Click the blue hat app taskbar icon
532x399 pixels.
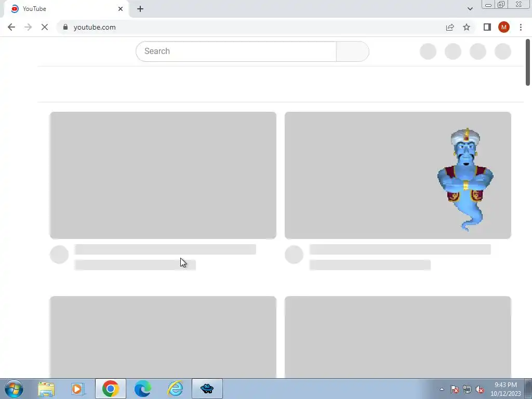207,389
